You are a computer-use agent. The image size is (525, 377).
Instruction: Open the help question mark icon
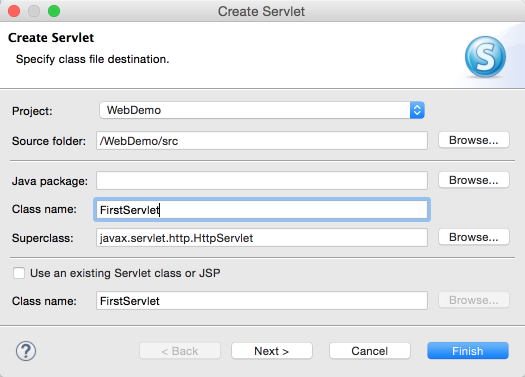[26, 351]
